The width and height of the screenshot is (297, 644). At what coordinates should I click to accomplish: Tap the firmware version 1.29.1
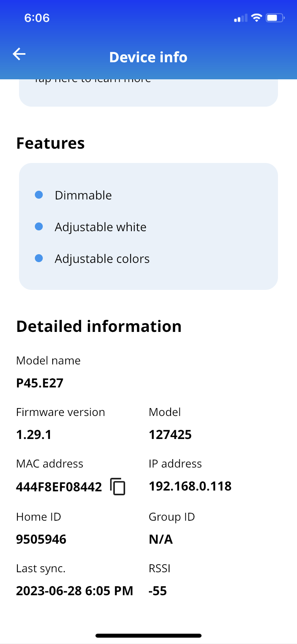(x=34, y=435)
